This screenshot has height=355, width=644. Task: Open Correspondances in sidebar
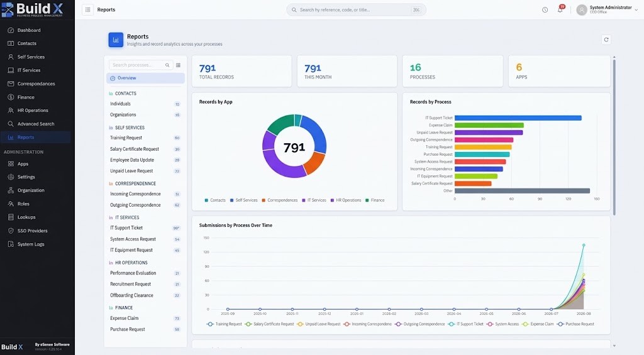coord(36,84)
